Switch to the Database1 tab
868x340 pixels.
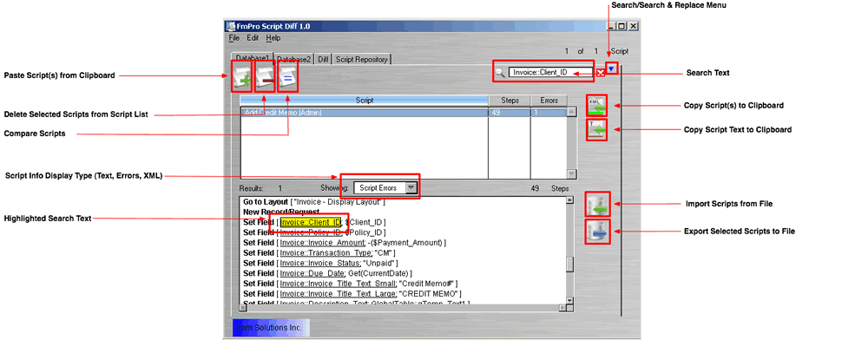tap(252, 58)
